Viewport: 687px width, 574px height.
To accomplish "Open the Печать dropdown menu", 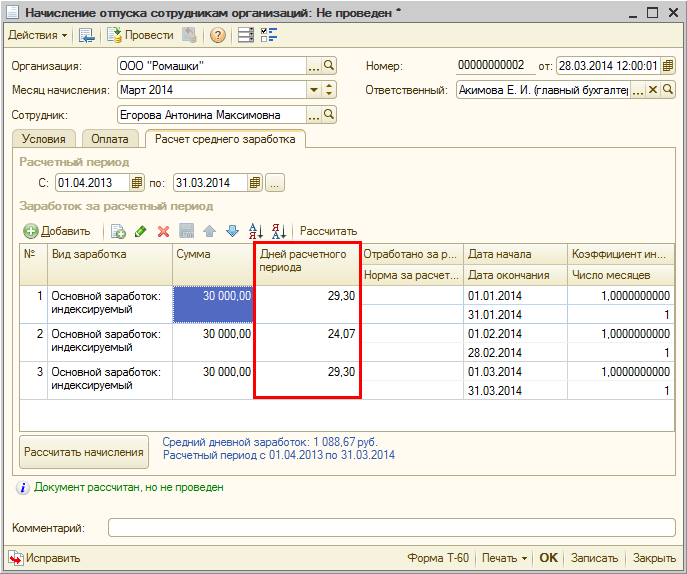I will 504,558.
